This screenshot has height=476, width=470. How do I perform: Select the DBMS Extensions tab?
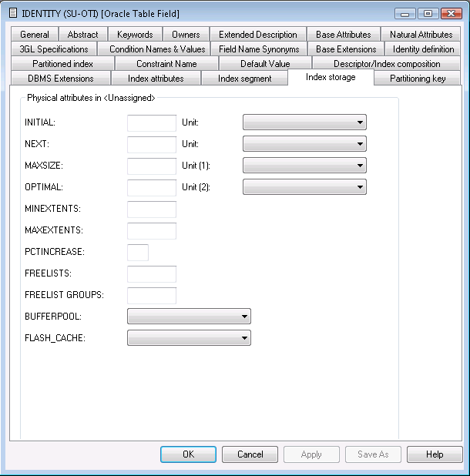click(x=60, y=79)
